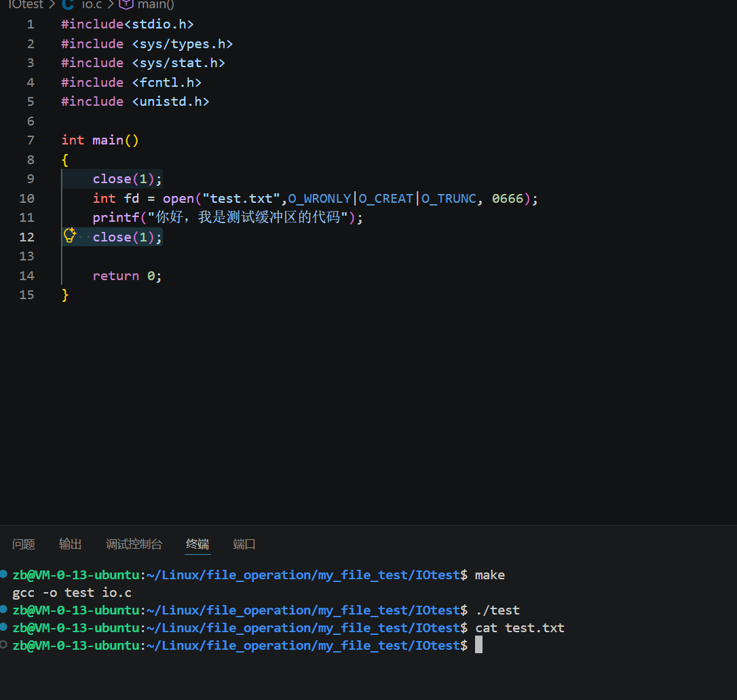Click the terminal cursor at the last prompt
Screen dimensions: 737x700
tap(478, 645)
